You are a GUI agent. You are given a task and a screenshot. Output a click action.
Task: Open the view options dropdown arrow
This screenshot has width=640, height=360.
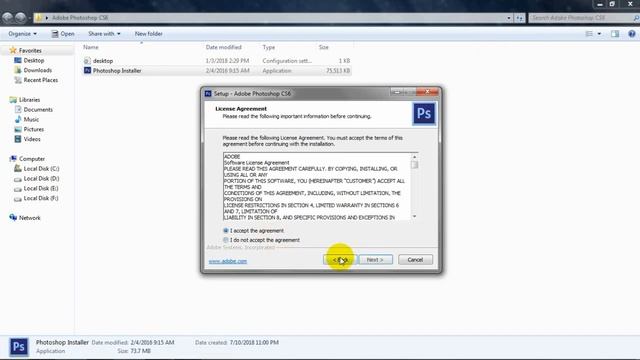[x=599, y=34]
